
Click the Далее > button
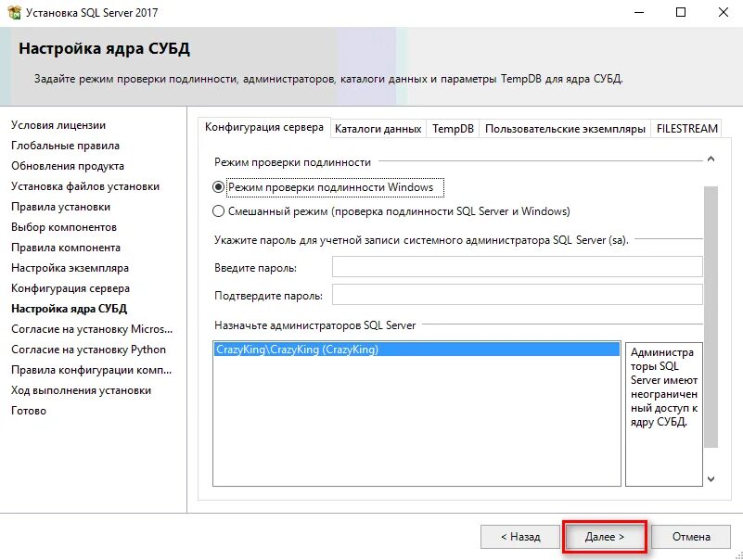pyautogui.click(x=604, y=537)
